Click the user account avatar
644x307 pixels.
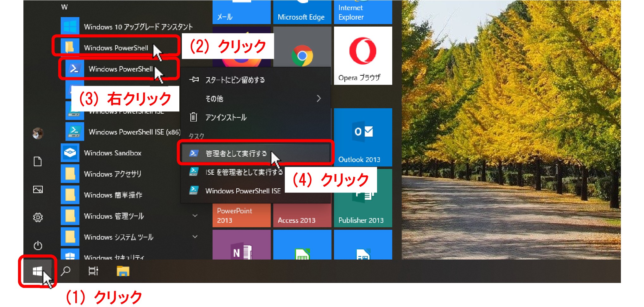pyautogui.click(x=38, y=134)
